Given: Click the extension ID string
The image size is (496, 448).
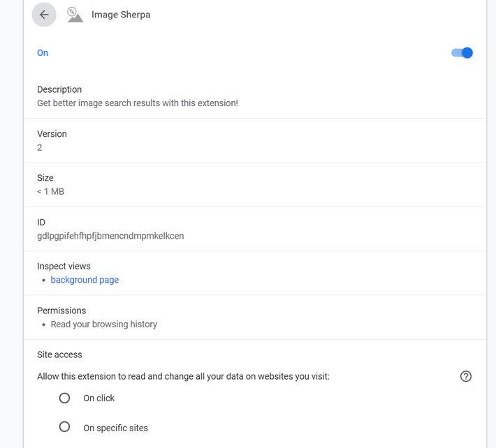Looking at the screenshot, I should click(110, 236).
